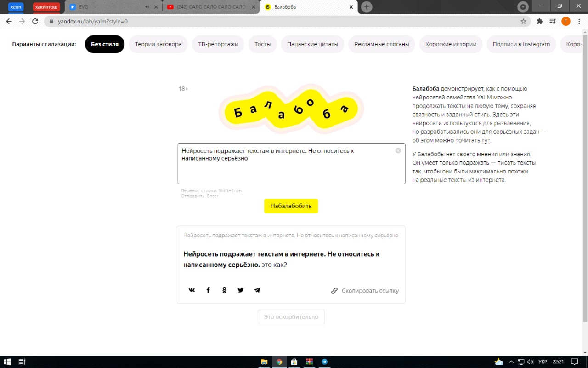This screenshot has height=368, width=588.
Task: Click the Набалабобить button
Action: click(291, 206)
